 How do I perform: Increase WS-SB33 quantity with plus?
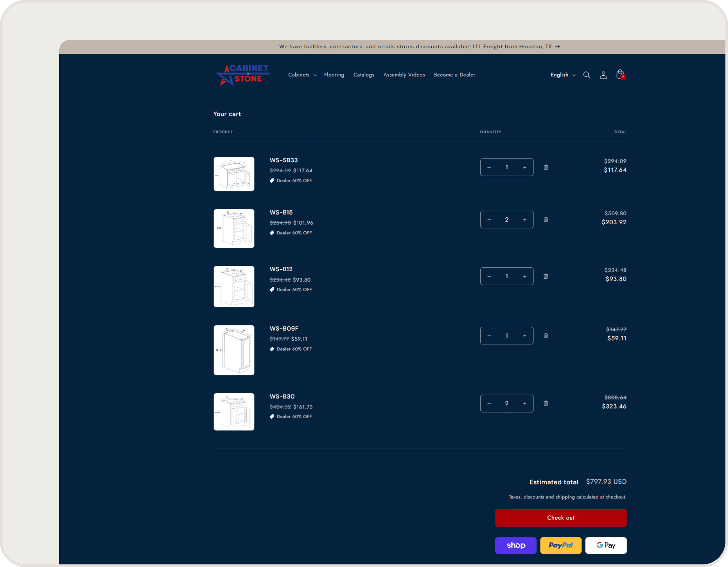[524, 167]
